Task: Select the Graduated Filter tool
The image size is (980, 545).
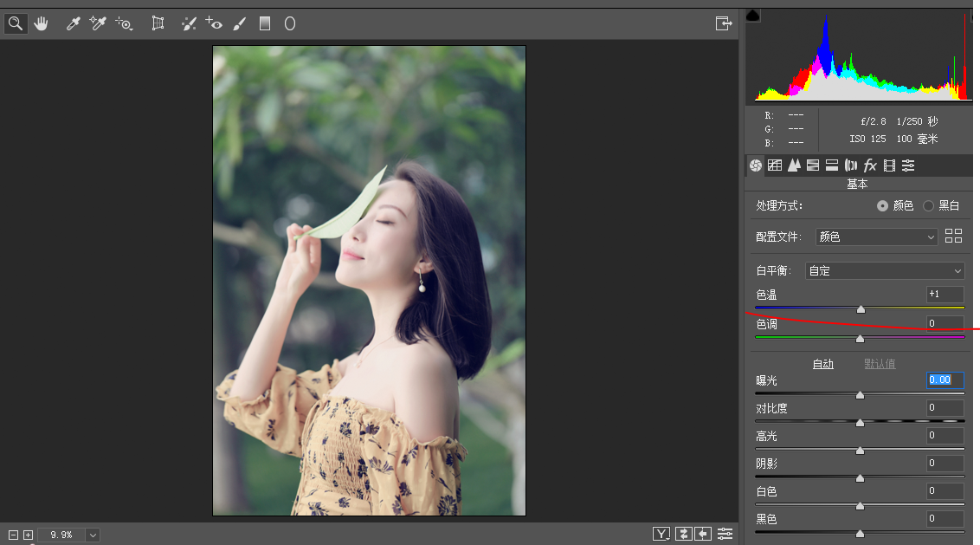Action: point(265,23)
